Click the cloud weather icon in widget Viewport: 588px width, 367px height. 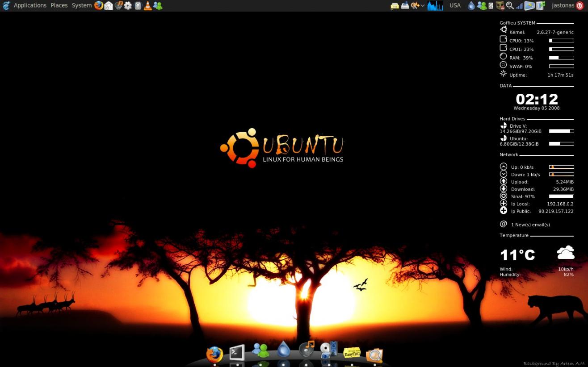pos(565,252)
